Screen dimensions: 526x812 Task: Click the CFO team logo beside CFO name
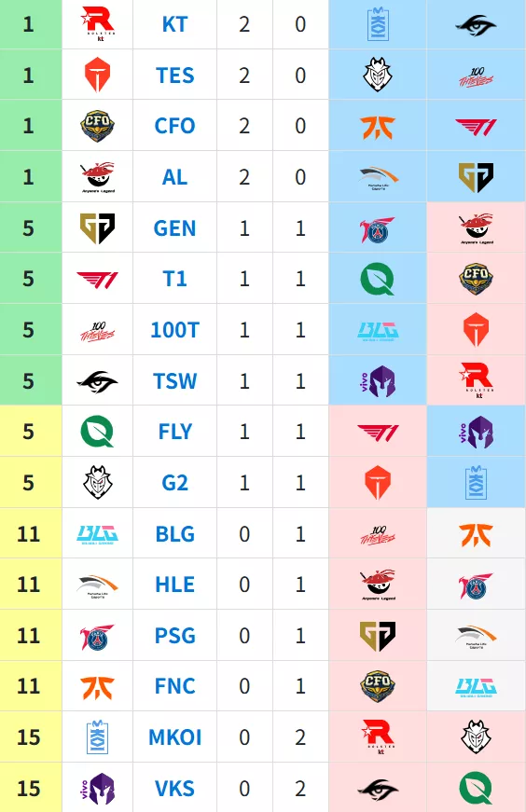coord(97,126)
